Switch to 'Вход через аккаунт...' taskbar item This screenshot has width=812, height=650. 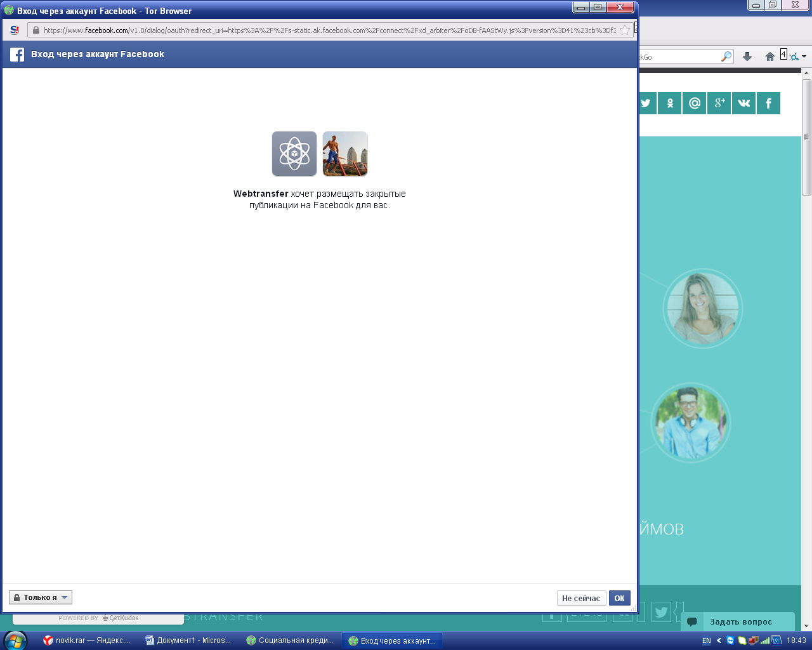click(x=392, y=640)
